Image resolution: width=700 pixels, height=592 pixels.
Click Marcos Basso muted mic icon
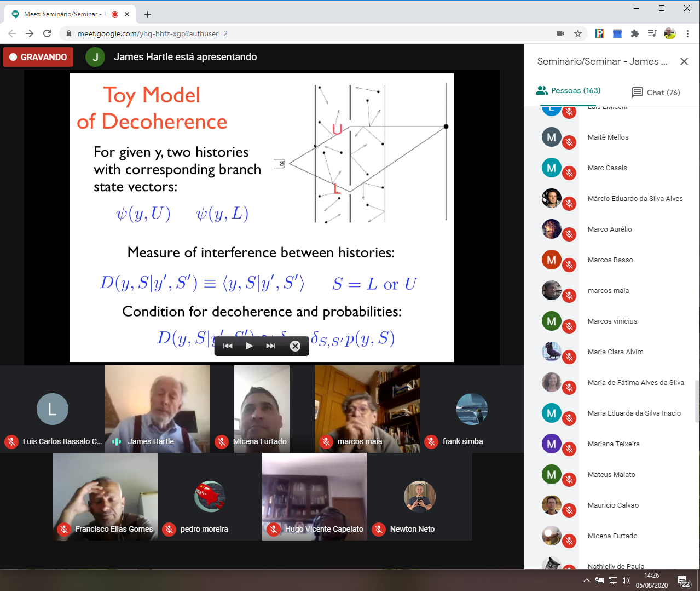(569, 265)
